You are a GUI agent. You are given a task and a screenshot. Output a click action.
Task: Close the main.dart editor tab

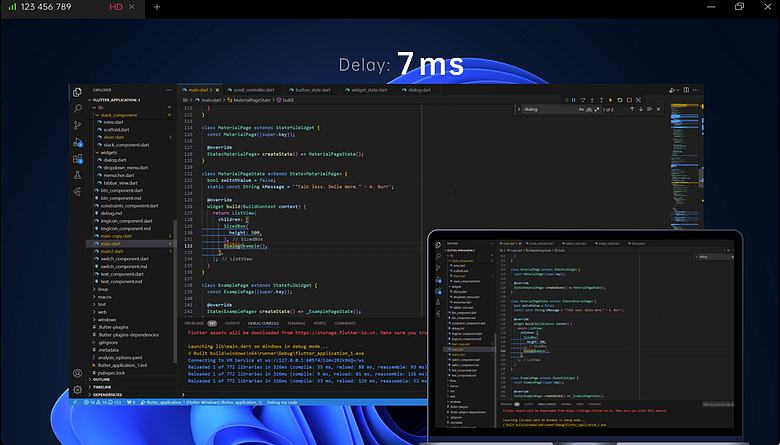[x=217, y=90]
